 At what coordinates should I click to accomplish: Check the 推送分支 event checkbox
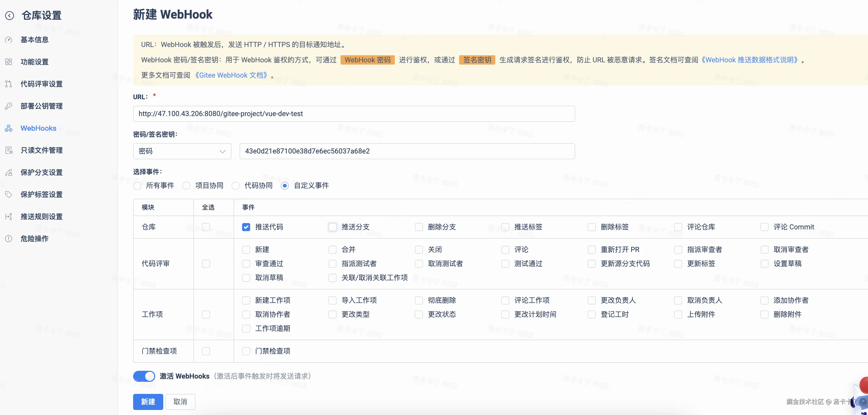pos(333,227)
